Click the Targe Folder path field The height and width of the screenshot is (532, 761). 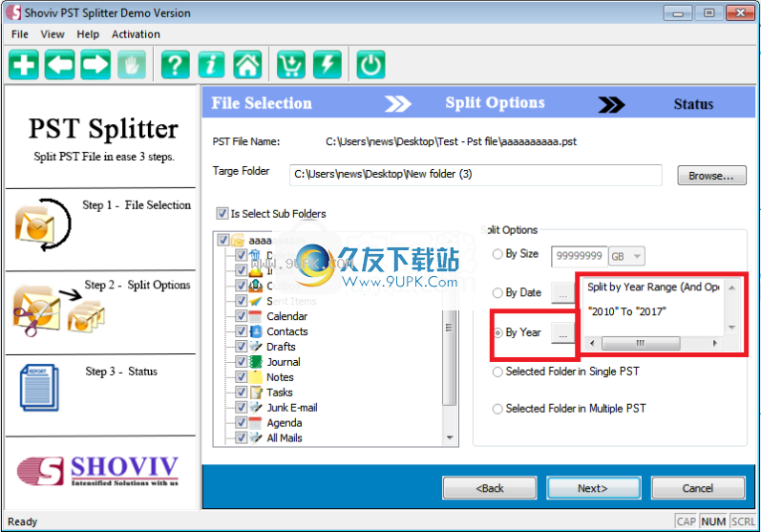pos(476,175)
